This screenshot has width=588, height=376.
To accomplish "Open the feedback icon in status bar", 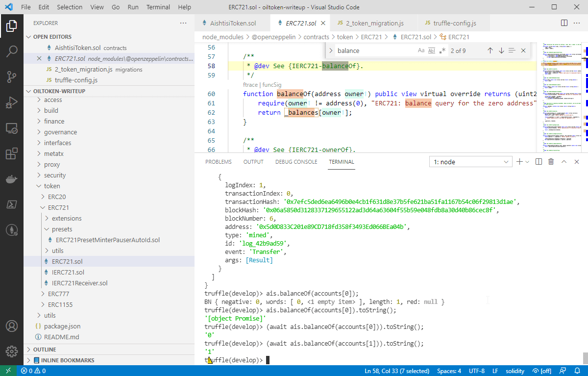I will pos(563,371).
